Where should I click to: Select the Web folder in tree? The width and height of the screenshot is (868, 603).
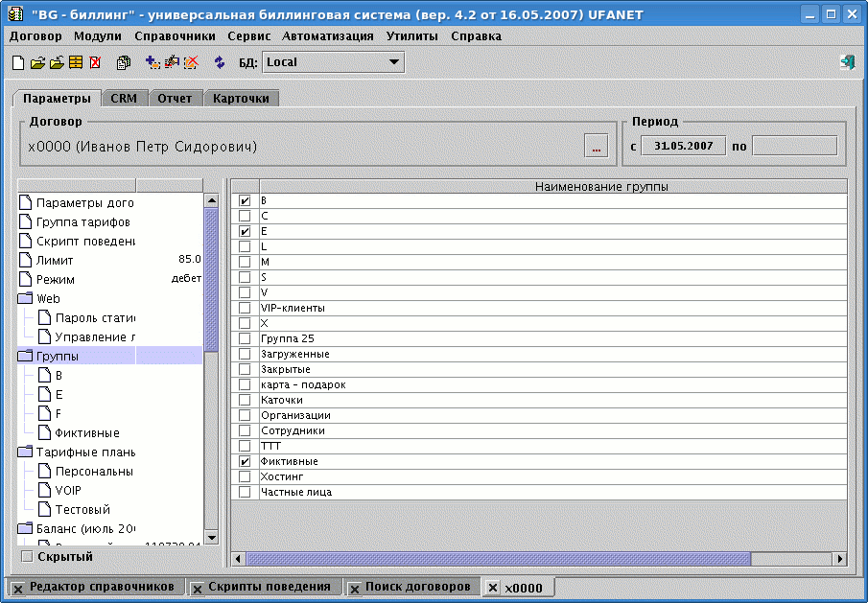48,298
